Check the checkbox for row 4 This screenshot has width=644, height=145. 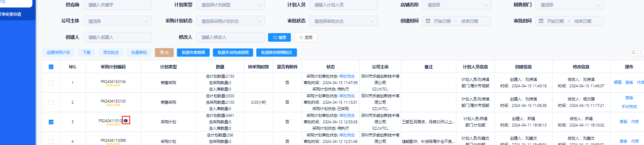click(x=51, y=141)
